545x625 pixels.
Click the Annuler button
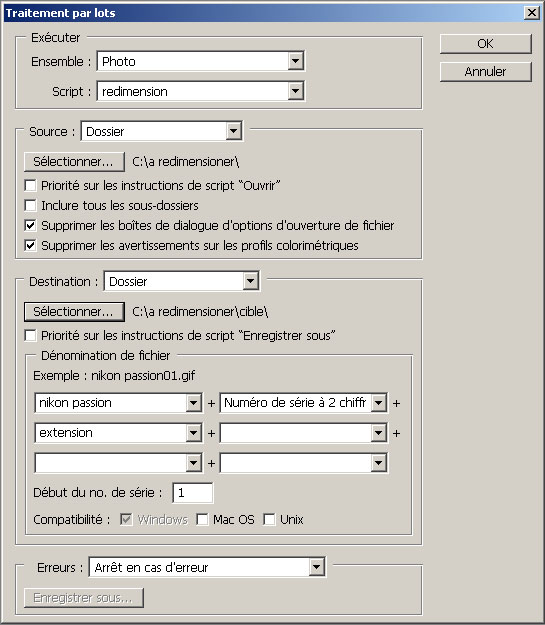(x=486, y=72)
